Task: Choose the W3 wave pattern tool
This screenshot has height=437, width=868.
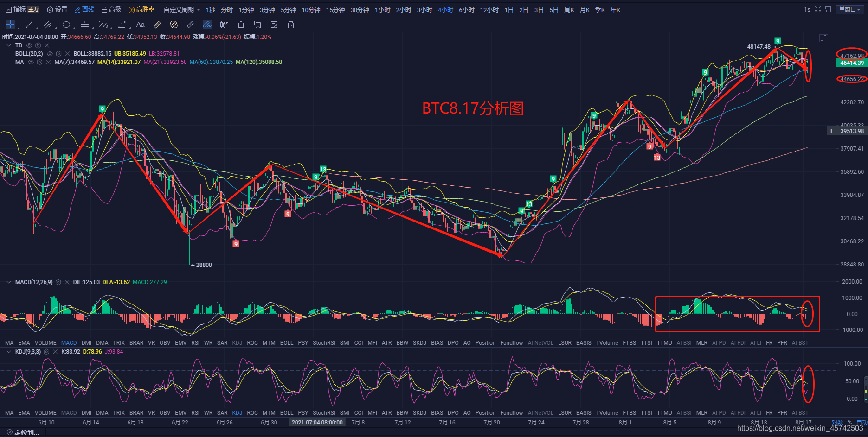Action: click(103, 25)
